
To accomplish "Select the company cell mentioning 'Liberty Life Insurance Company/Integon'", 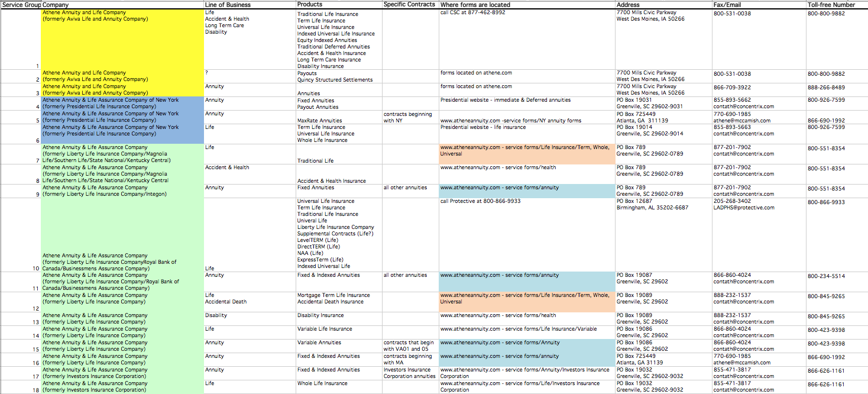I will point(122,191).
